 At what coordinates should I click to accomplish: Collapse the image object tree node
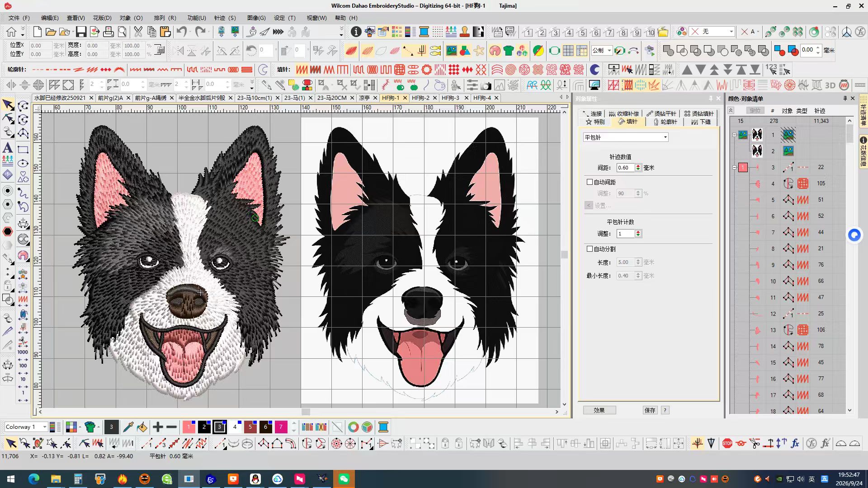pos(734,135)
